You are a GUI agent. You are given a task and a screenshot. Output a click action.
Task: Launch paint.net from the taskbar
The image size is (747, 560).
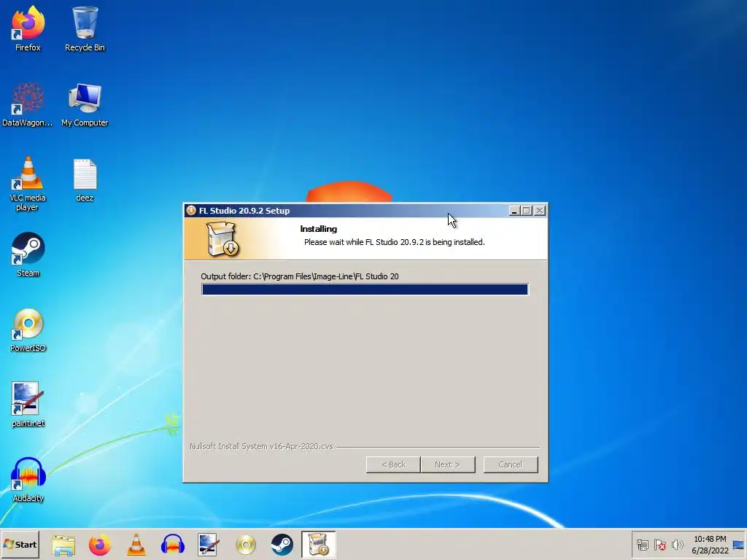coord(209,545)
